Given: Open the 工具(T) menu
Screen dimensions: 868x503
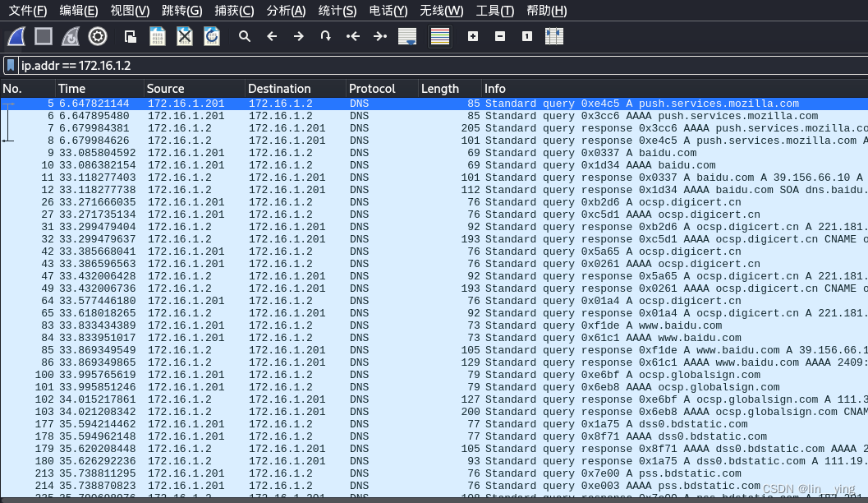Looking at the screenshot, I should pyautogui.click(x=495, y=11).
